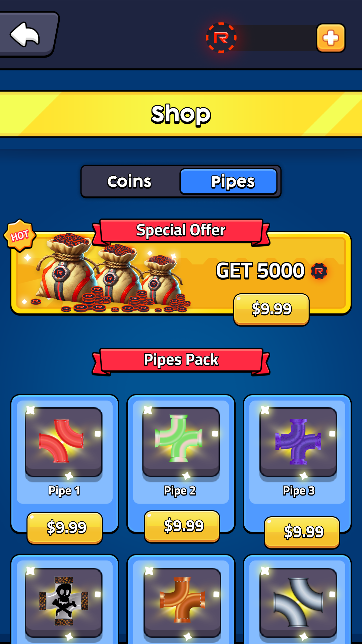
Task: Tap the coin balance bar
Action: pyautogui.click(x=275, y=38)
